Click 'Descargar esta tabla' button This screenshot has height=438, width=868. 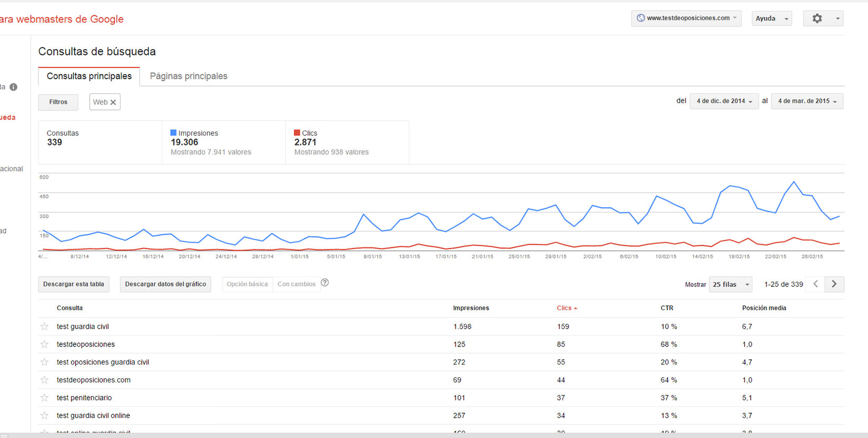[73, 284]
